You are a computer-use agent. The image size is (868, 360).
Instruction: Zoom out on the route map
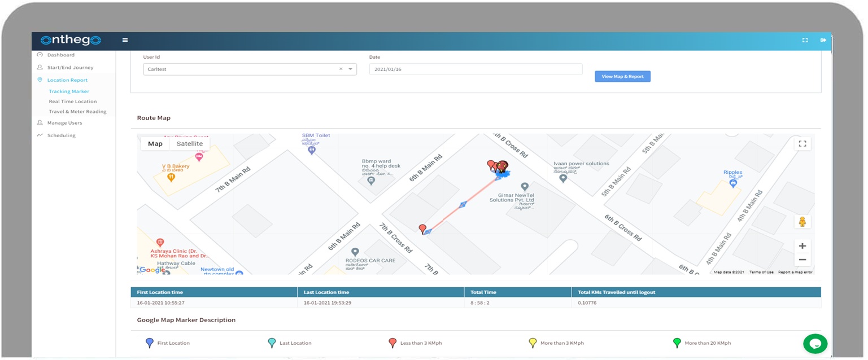(802, 260)
